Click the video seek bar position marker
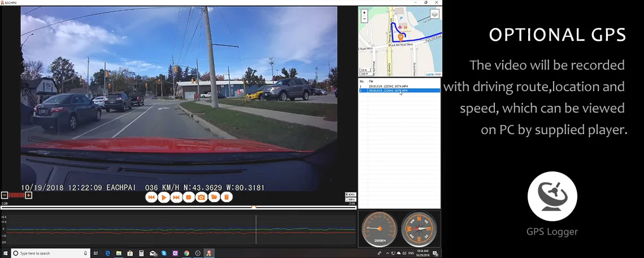Screen dimensions: 644x258 pos(254,207)
